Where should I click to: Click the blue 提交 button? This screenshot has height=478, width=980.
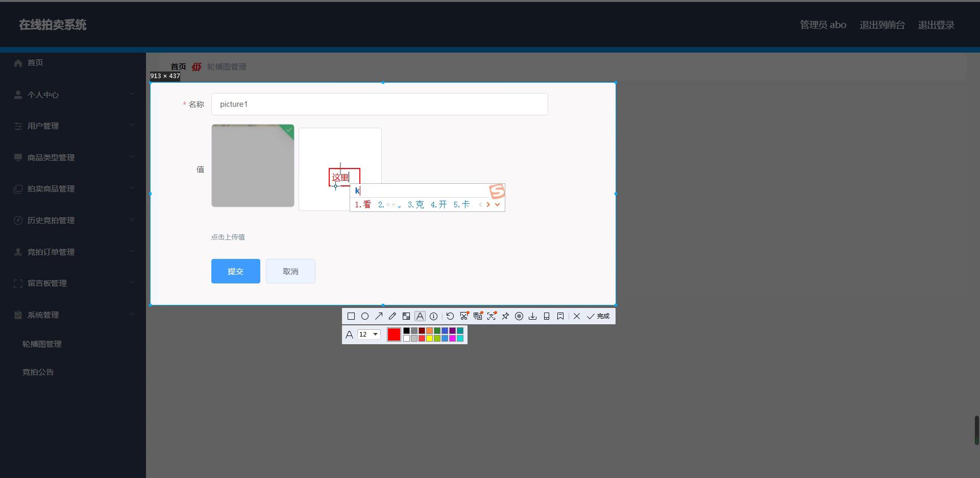coord(235,271)
